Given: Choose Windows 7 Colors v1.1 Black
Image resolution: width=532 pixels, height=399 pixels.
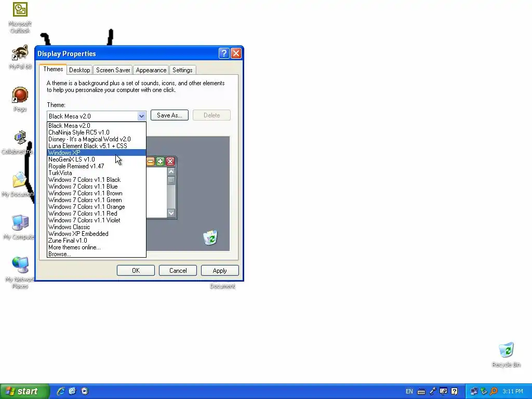Looking at the screenshot, I should [96, 180].
